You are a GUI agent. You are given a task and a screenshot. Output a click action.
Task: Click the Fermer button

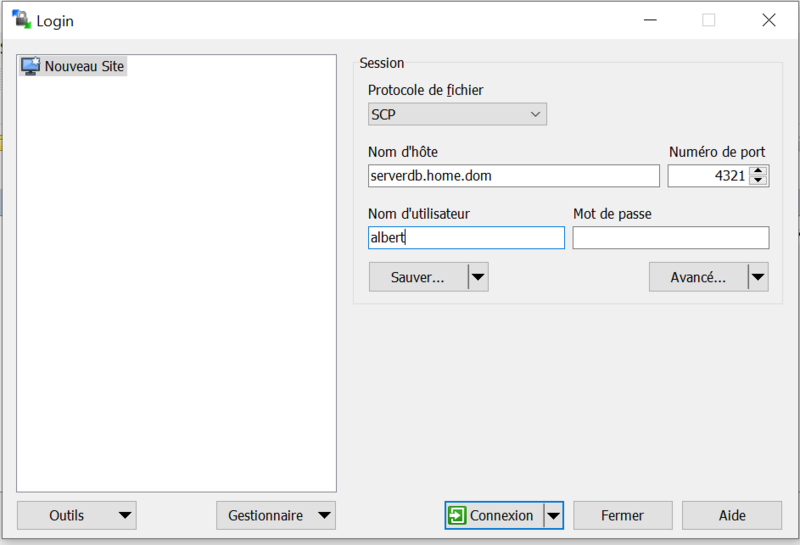coord(622,515)
